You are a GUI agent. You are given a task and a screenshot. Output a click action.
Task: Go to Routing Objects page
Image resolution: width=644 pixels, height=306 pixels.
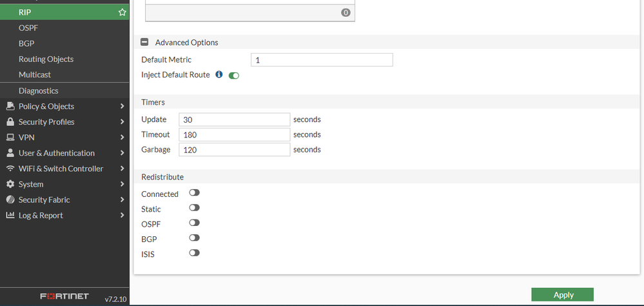(46, 59)
